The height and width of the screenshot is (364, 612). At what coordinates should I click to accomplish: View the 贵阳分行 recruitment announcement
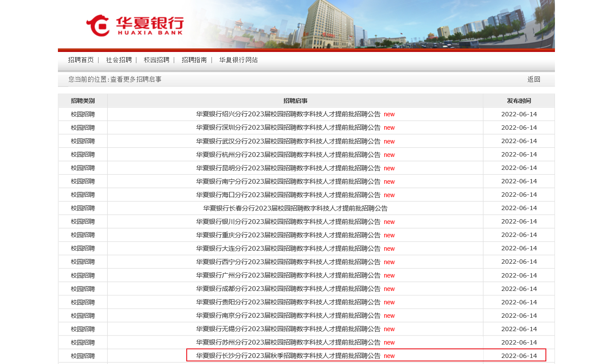tap(288, 302)
